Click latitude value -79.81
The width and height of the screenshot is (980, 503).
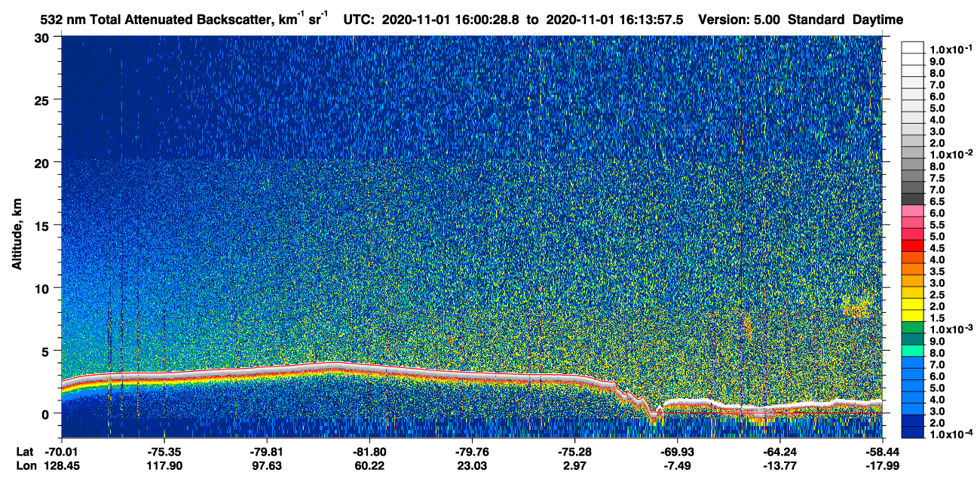click(x=267, y=452)
